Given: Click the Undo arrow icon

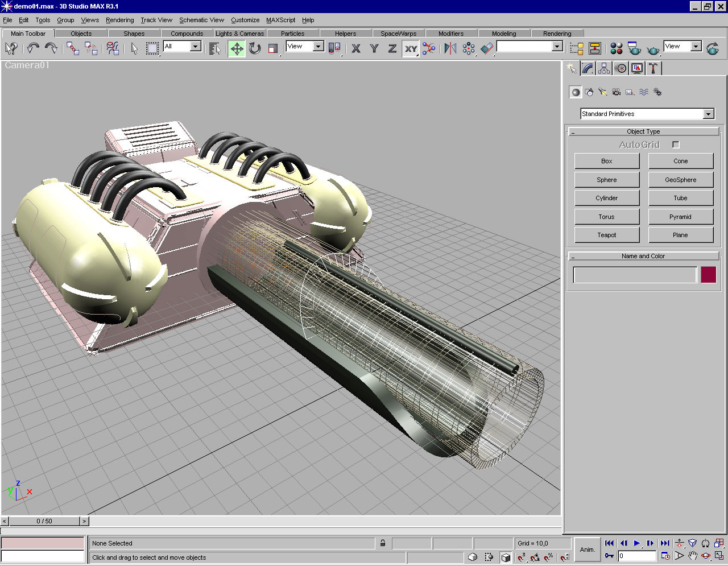Looking at the screenshot, I should point(33,48).
